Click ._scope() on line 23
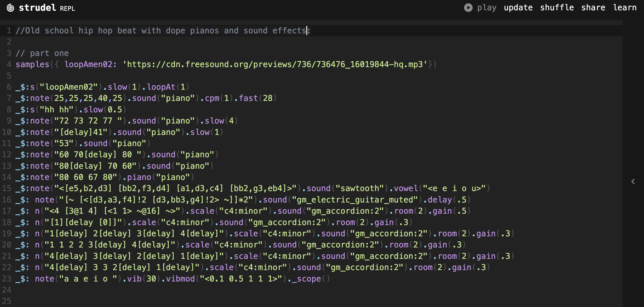This screenshot has width=644, height=307. pyautogui.click(x=309, y=279)
